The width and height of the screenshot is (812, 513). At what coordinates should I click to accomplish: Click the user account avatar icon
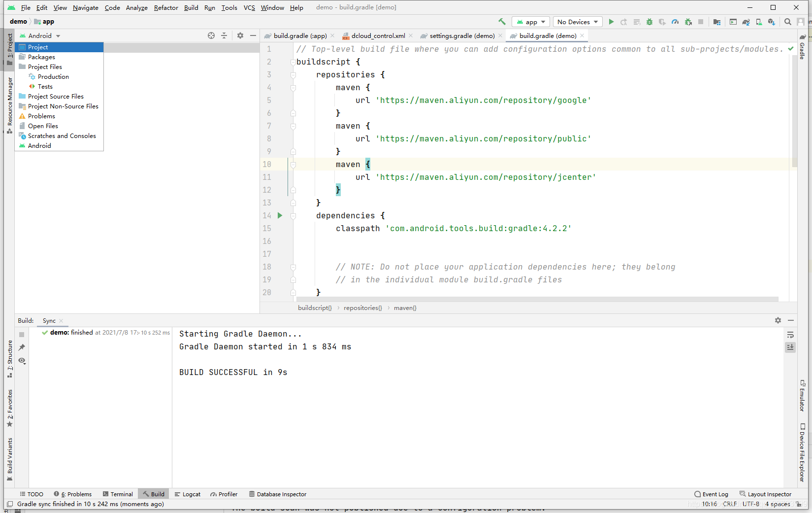(x=801, y=22)
